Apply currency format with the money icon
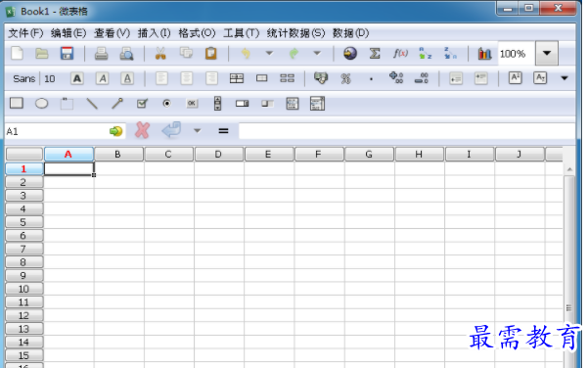The width and height of the screenshot is (588, 368). (x=321, y=78)
